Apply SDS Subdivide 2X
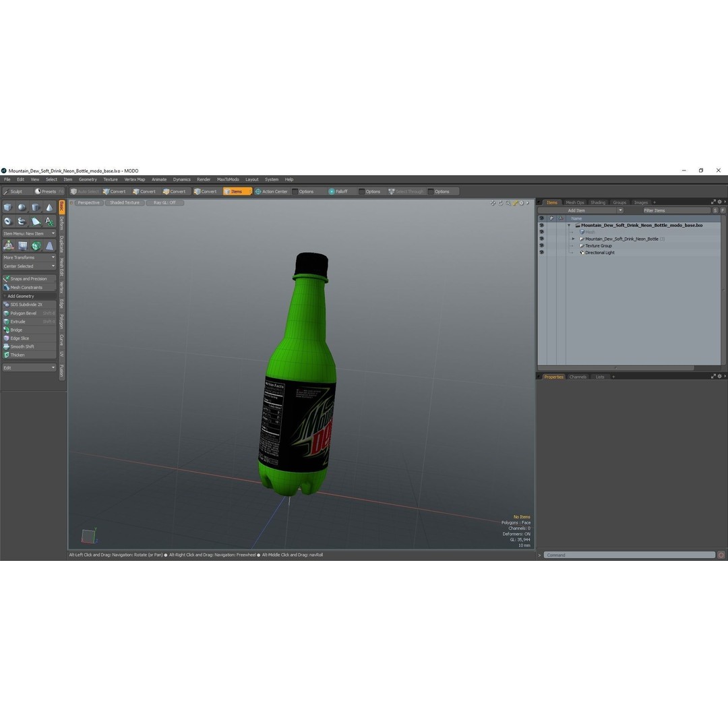Image resolution: width=728 pixels, height=728 pixels. [29, 305]
